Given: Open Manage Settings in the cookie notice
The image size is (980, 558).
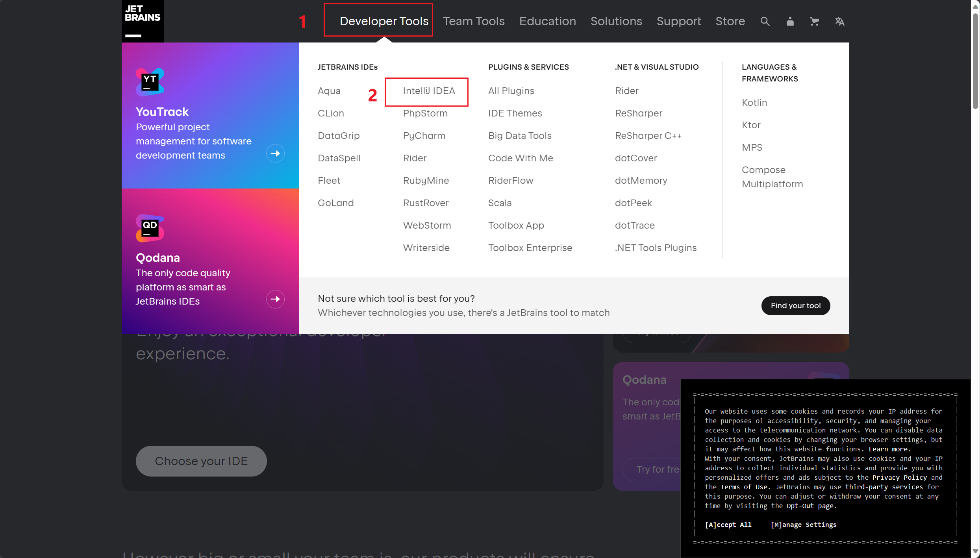Looking at the screenshot, I should pyautogui.click(x=803, y=525).
